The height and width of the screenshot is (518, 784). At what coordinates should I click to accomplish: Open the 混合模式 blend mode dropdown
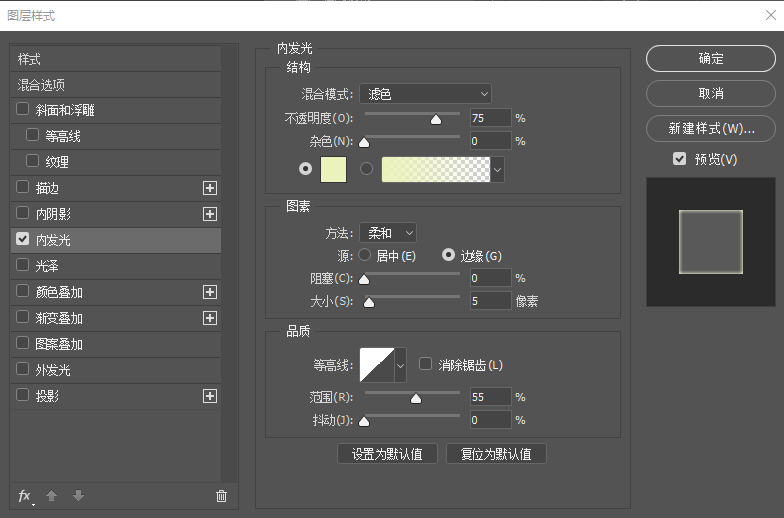(x=425, y=94)
